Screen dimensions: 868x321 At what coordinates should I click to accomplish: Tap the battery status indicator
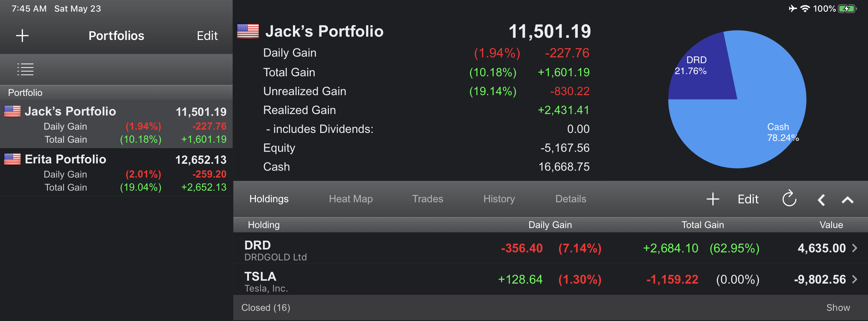pyautogui.click(x=847, y=9)
